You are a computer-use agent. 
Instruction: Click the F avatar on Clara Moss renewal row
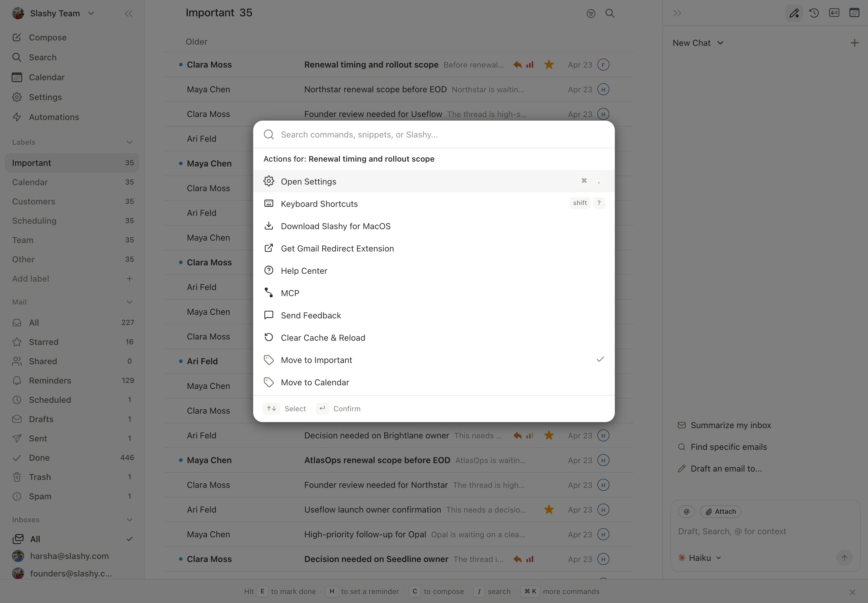603,65
